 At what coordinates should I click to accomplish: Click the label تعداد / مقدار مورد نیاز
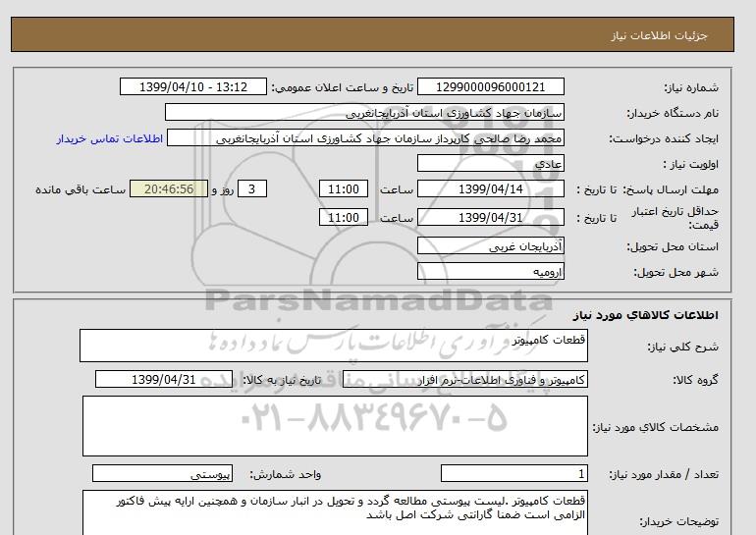point(664,475)
